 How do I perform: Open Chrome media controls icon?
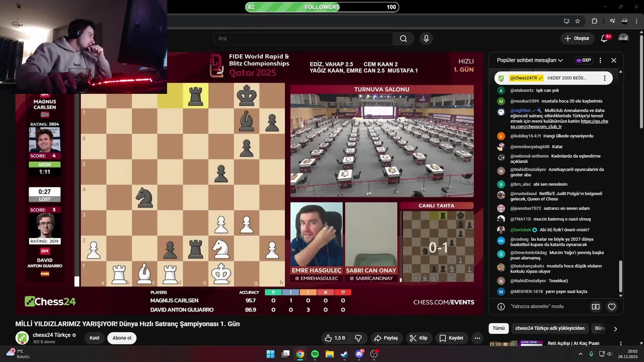pos(612,21)
